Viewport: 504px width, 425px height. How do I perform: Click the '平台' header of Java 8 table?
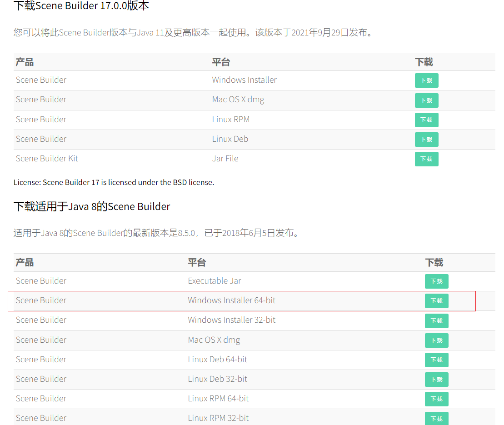coord(197,263)
